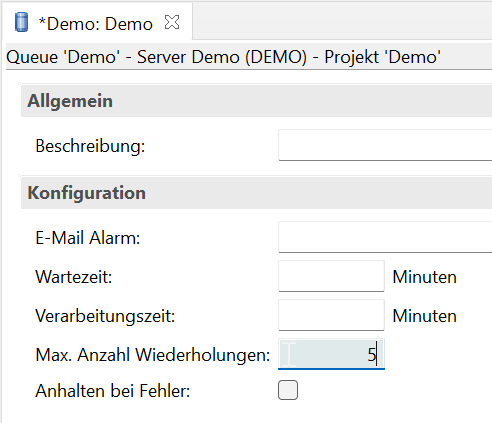Collapse the Allgemein section header
Screen dimensions: 492x423
pos(256,101)
